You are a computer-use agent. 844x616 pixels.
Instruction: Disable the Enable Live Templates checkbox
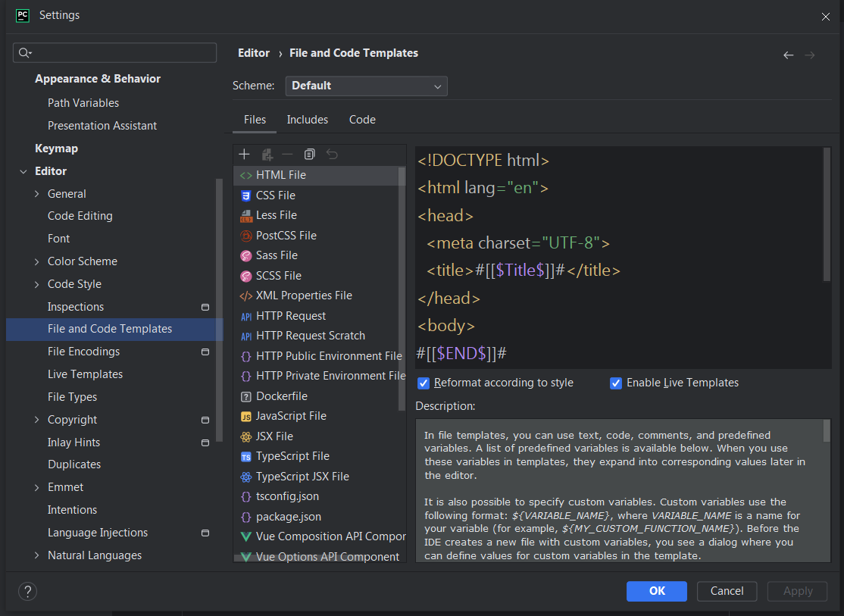616,383
